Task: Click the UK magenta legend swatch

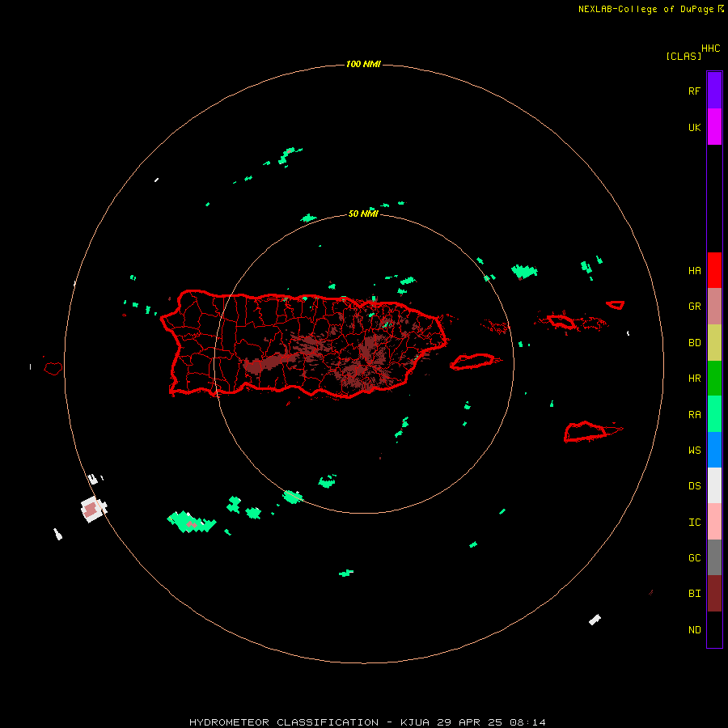Action: (714, 127)
